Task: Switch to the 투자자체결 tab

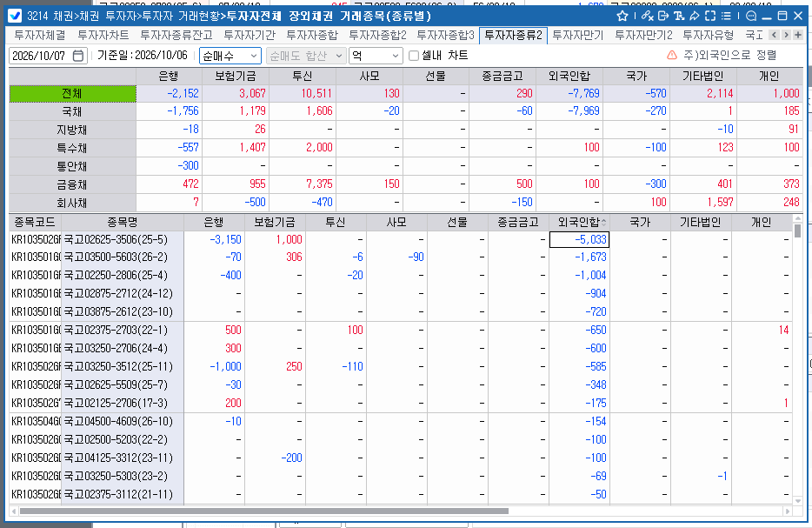Action: point(40,35)
